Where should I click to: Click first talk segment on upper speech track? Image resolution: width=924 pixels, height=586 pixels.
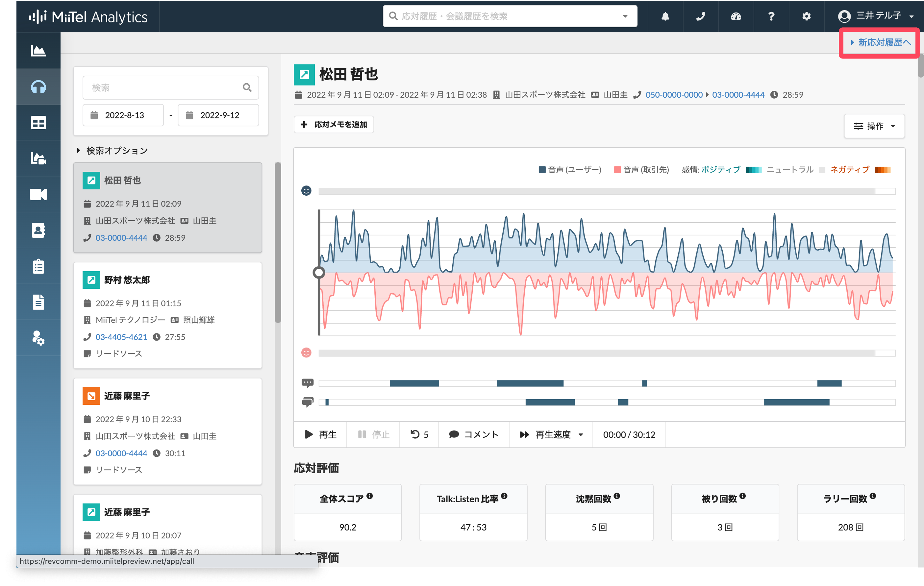(x=414, y=383)
